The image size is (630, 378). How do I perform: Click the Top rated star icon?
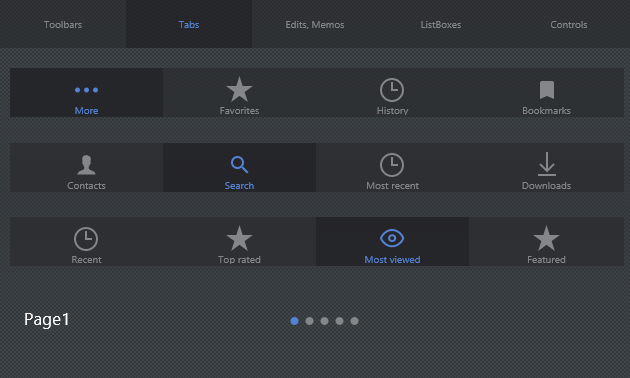click(x=239, y=238)
